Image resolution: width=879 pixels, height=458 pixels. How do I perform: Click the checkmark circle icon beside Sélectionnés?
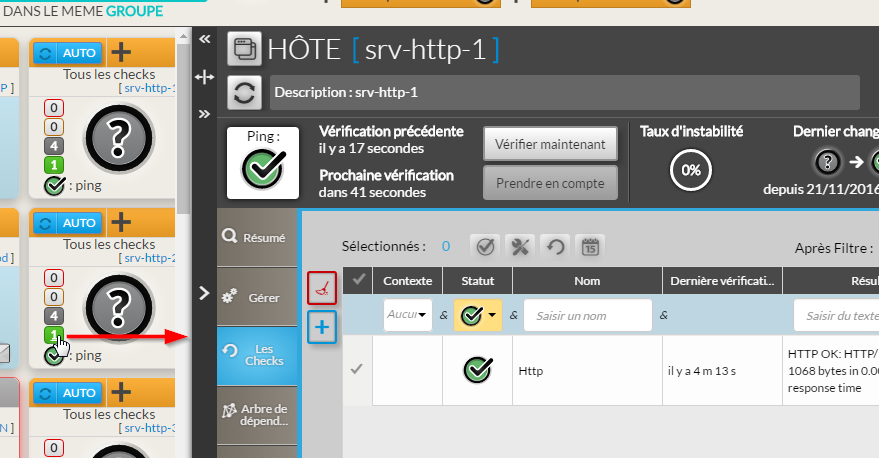click(484, 246)
